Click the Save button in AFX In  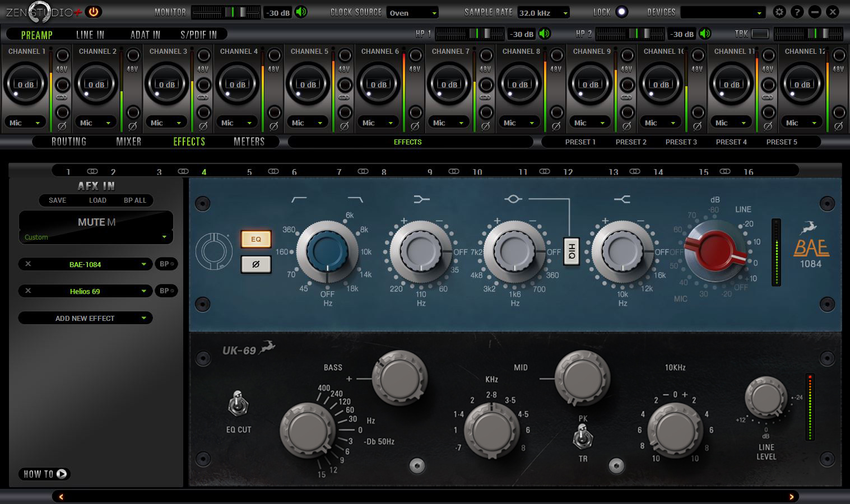click(x=57, y=200)
